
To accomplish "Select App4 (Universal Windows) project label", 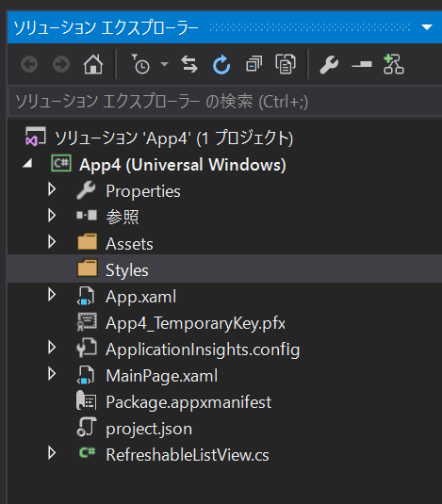I will (183, 165).
